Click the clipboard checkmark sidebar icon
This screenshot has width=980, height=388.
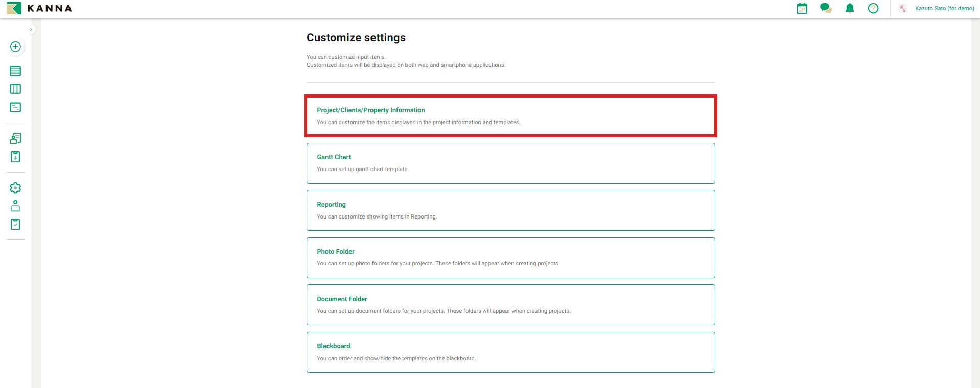point(15,224)
